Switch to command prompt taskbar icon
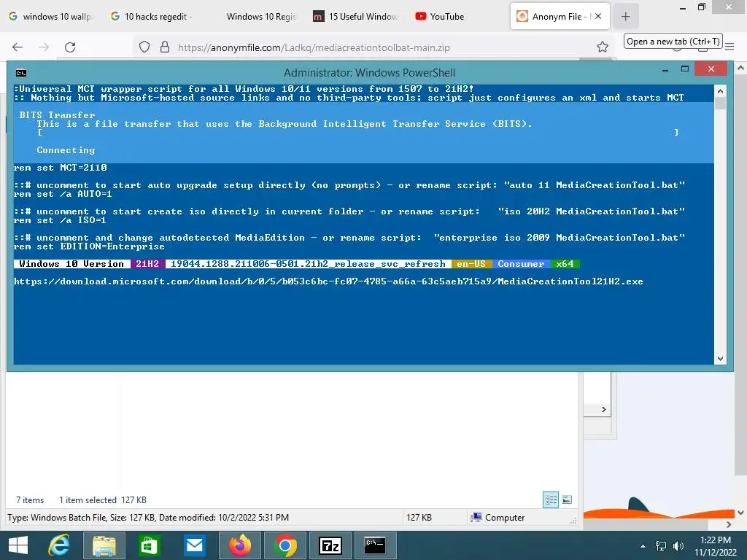The image size is (747, 560). [376, 545]
